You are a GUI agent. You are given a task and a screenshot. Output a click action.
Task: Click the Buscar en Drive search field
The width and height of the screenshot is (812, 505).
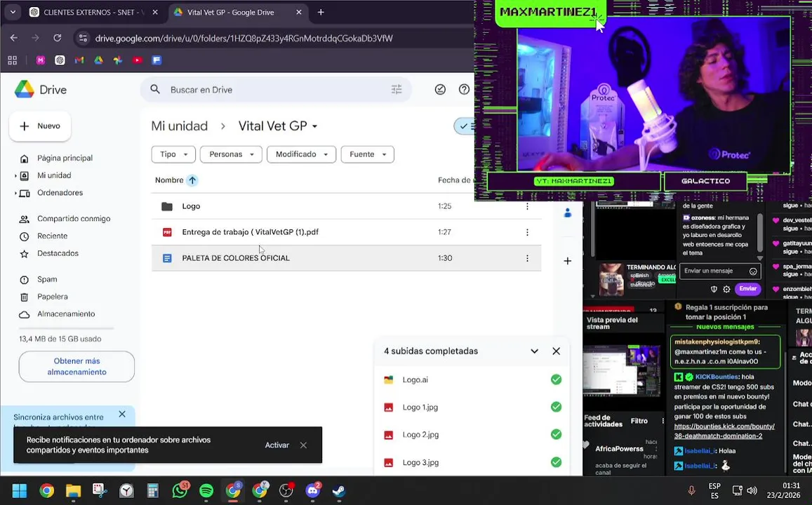(x=277, y=90)
